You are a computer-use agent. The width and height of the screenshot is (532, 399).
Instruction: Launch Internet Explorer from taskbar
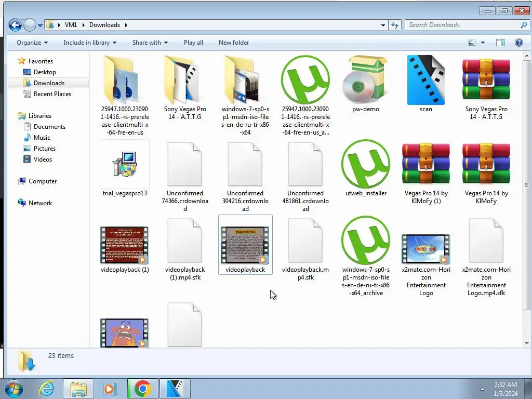46,389
